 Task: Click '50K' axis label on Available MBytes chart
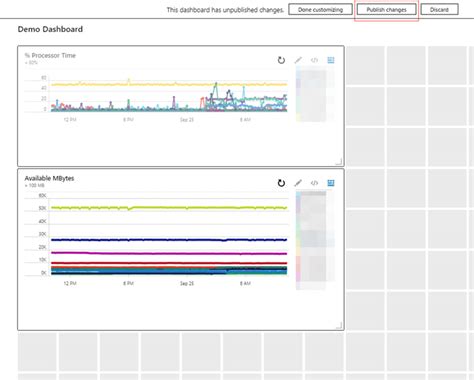coord(43,208)
